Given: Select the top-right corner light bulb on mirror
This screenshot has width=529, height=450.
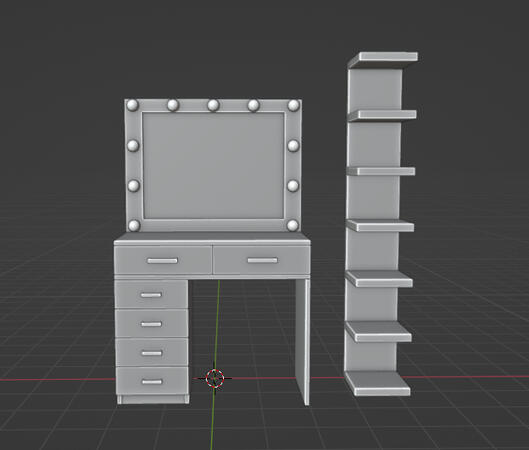Looking at the screenshot, I should pos(293,105).
